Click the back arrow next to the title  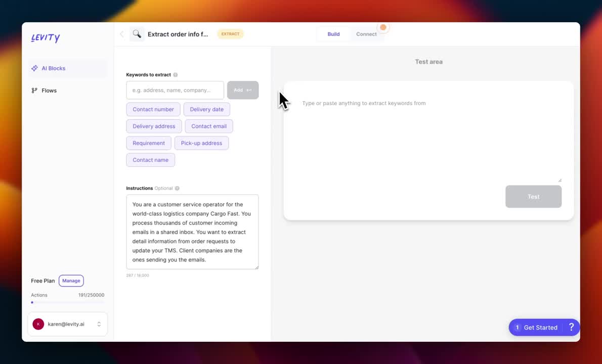pos(121,33)
